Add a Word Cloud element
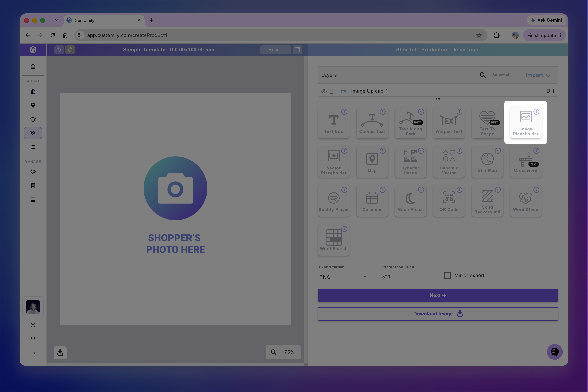 526,201
